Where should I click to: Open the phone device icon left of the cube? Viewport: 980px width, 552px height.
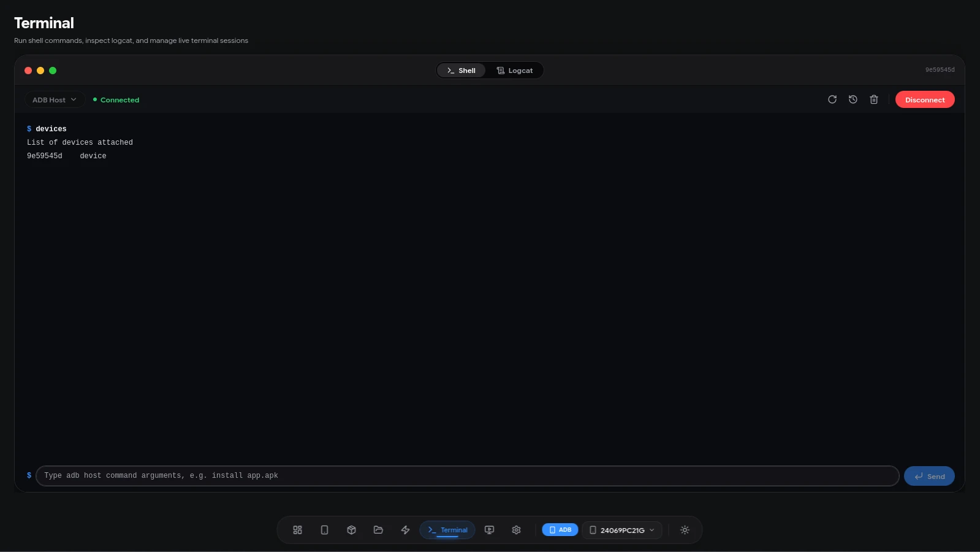[324, 530]
